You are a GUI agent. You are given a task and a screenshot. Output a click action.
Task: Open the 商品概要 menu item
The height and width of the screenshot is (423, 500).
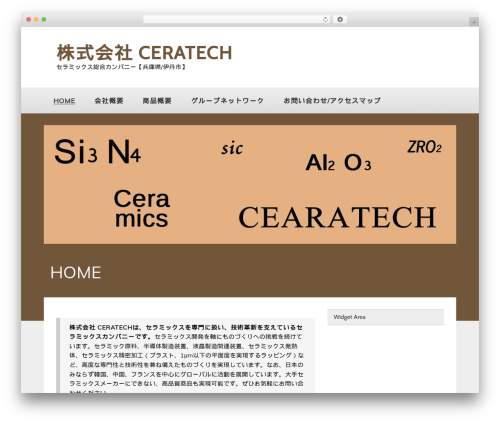pos(157,101)
